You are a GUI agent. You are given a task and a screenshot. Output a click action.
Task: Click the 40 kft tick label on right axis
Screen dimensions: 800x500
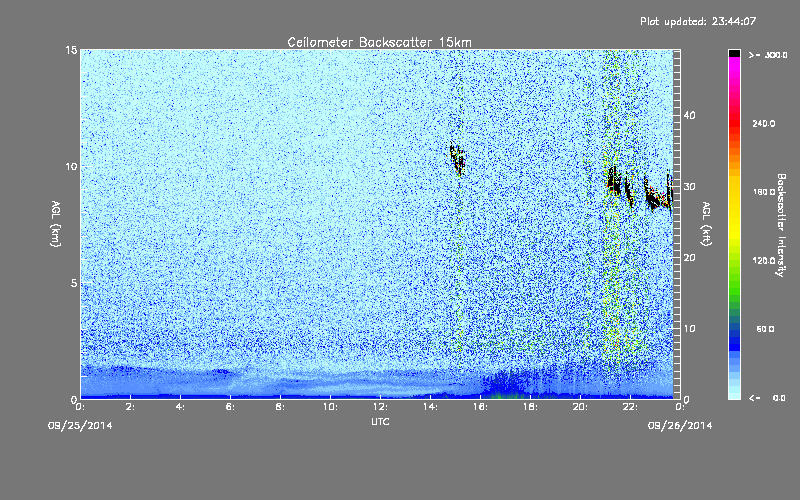(689, 115)
